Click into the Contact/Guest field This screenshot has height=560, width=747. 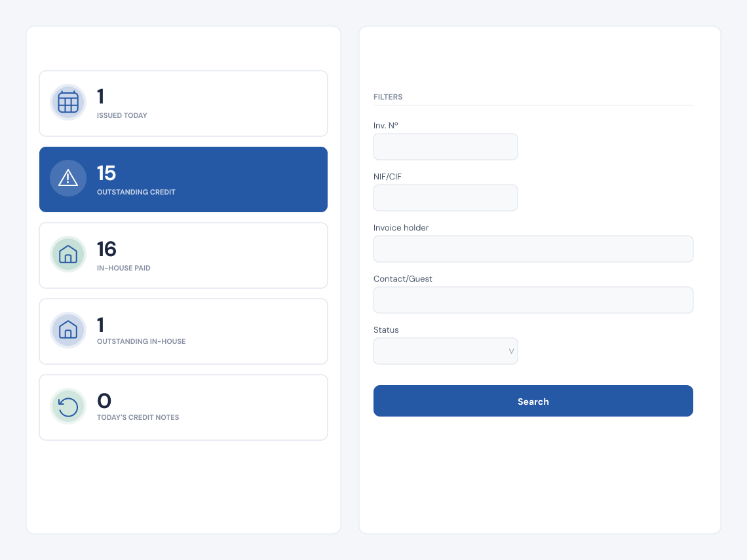point(533,300)
